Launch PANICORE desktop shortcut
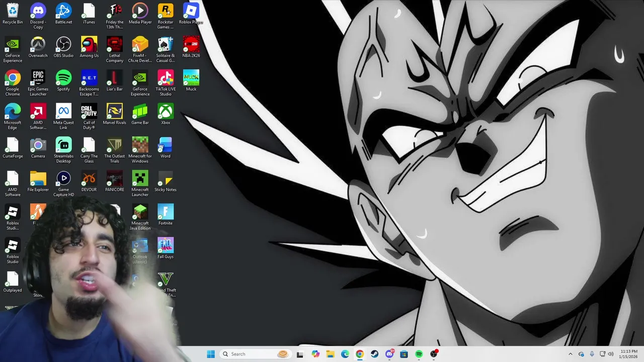Viewport: 644px width, 362px height. pos(115,182)
